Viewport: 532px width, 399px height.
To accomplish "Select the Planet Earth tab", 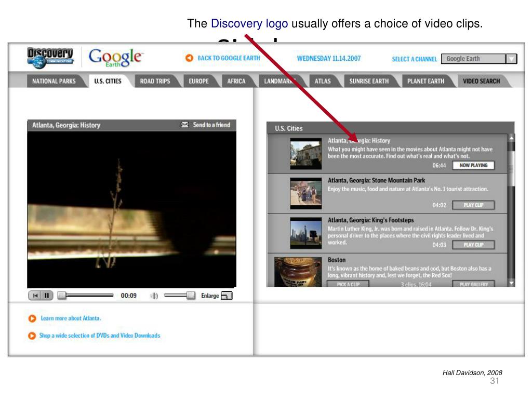I will click(426, 81).
